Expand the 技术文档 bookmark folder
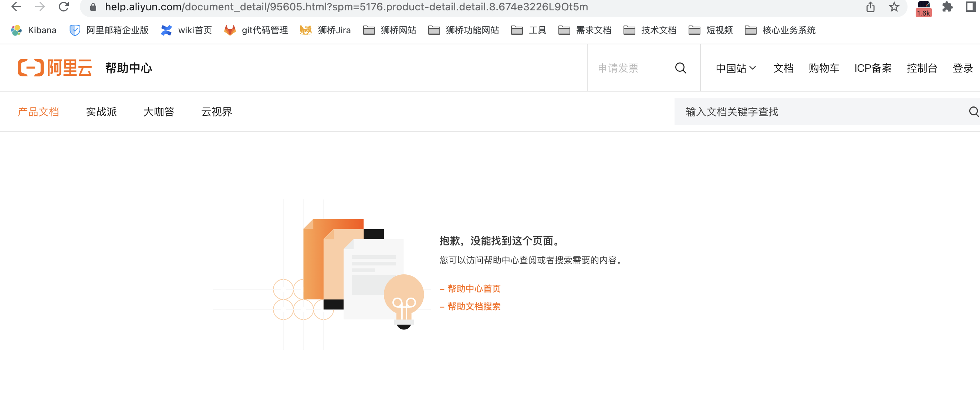 click(650, 30)
